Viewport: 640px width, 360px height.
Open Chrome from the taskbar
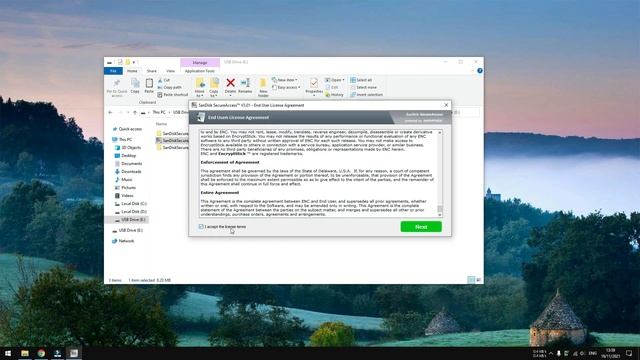click(x=41, y=353)
